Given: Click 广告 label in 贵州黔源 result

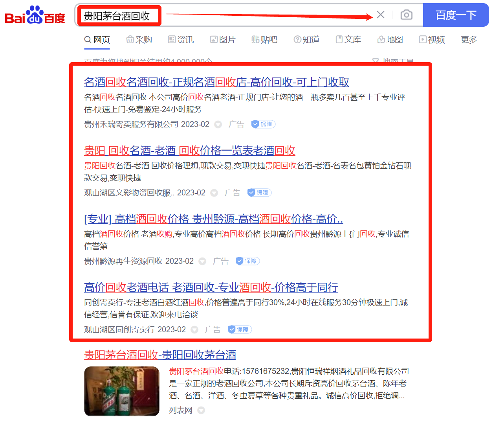Looking at the screenshot, I should tap(221, 261).
